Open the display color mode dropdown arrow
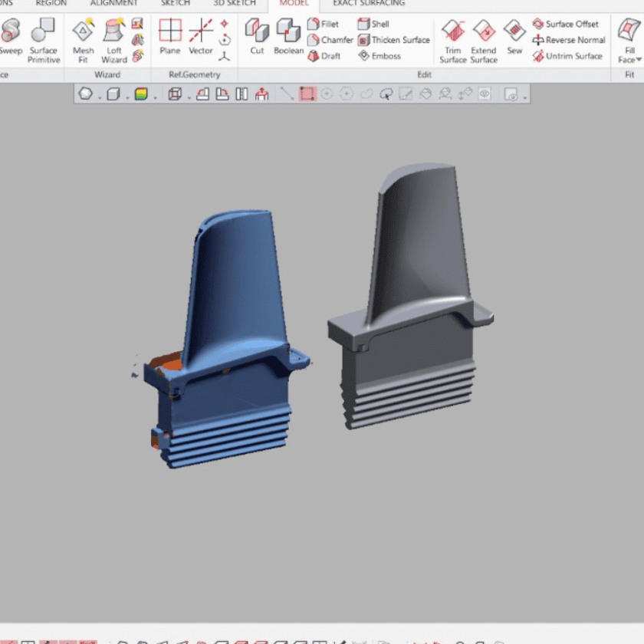644x644 pixels. (155, 97)
